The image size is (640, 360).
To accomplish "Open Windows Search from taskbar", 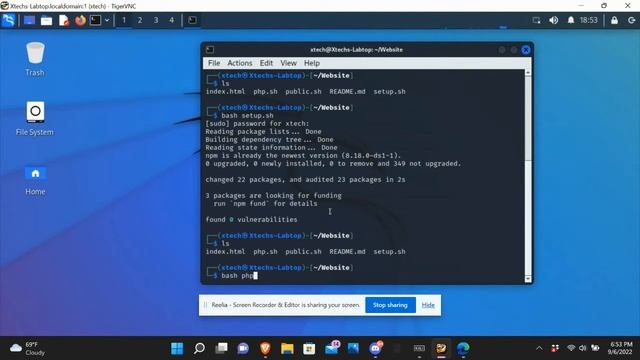I will tap(199, 348).
